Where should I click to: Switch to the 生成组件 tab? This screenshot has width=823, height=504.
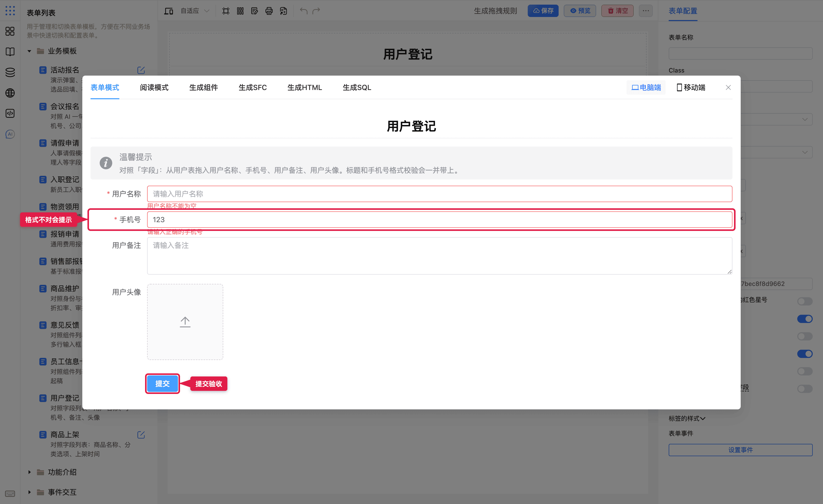[203, 87]
